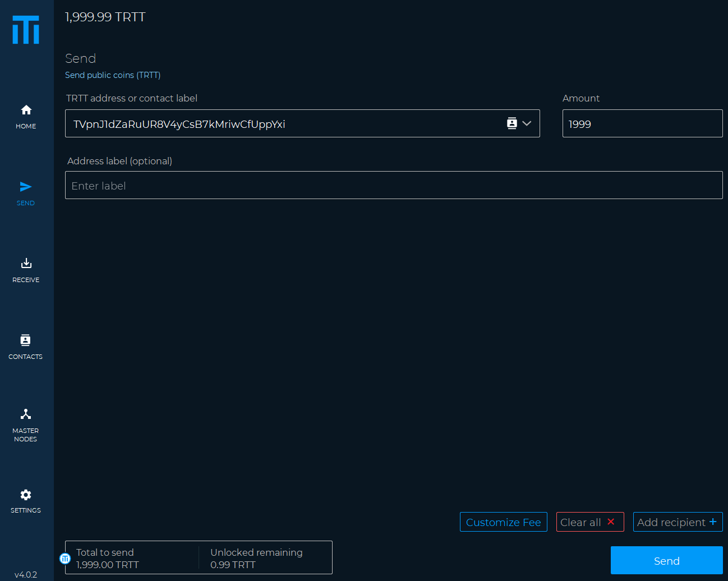This screenshot has height=581, width=728.
Task: Click the red X in Clear all
Action: (611, 522)
